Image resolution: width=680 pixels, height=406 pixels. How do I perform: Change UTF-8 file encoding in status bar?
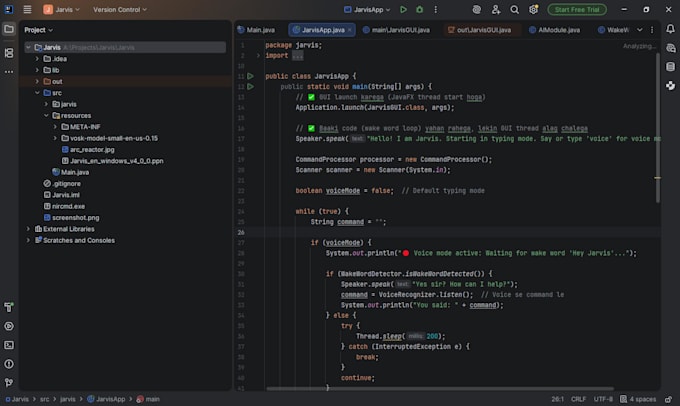point(603,399)
